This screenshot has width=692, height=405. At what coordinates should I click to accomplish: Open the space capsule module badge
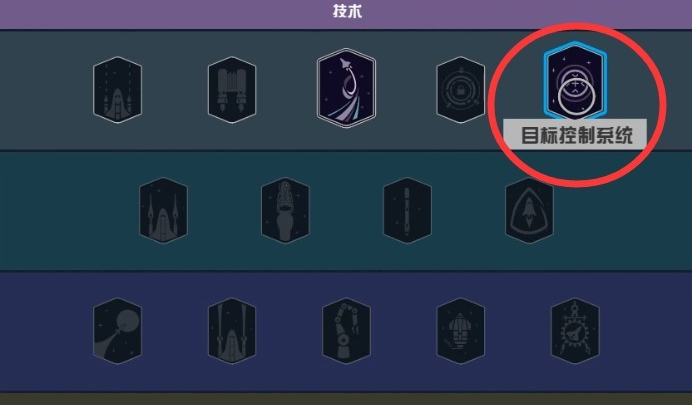[x=460, y=331]
